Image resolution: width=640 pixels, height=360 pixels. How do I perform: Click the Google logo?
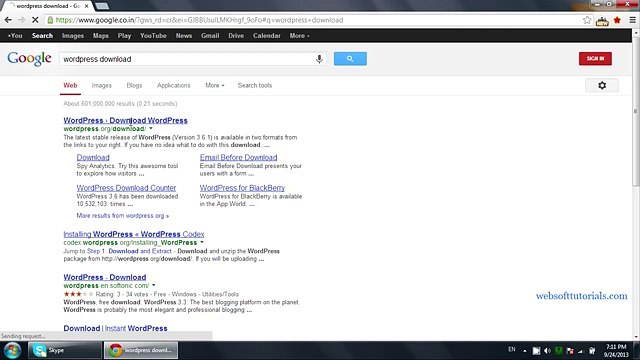pos(29,58)
